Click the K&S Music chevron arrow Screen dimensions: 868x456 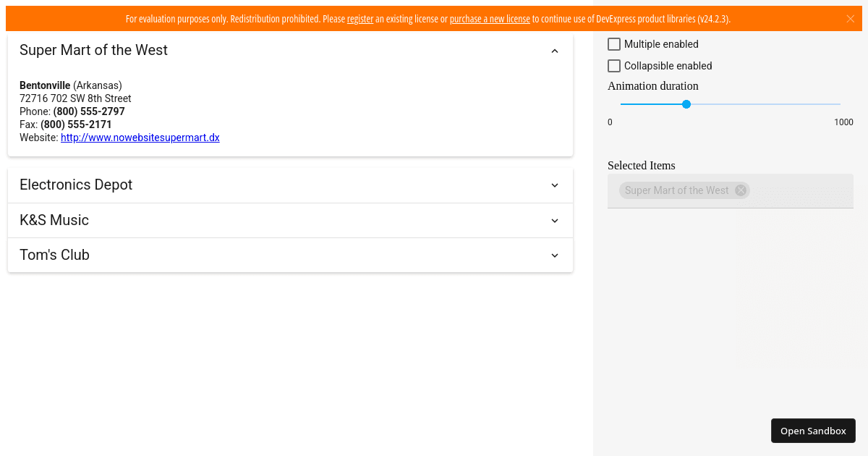555,221
